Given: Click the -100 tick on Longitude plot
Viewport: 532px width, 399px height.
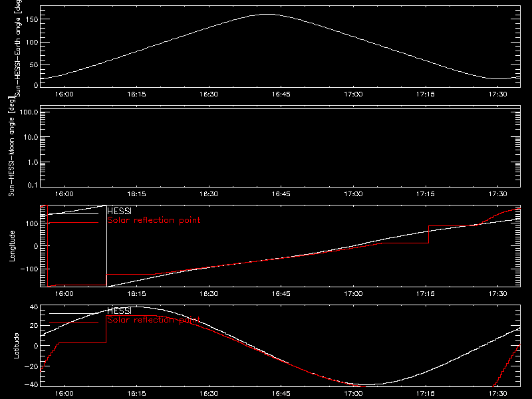Looking at the screenshot, I should (x=29, y=269).
